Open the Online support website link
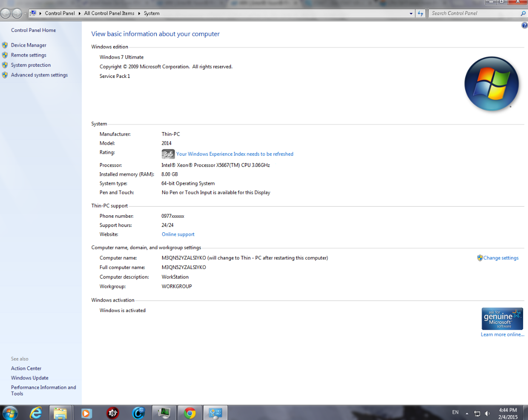 coord(178,235)
